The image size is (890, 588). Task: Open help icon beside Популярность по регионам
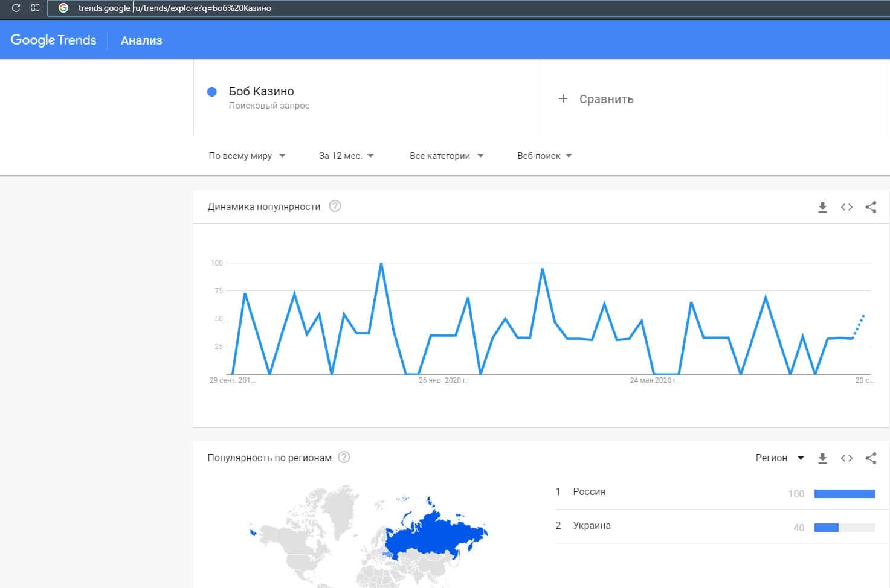[x=344, y=458]
